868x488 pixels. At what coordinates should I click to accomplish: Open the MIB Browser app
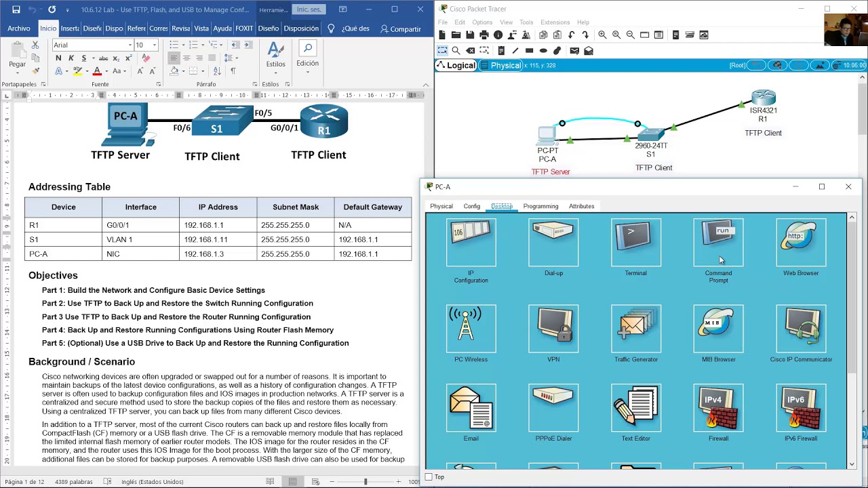coord(718,329)
